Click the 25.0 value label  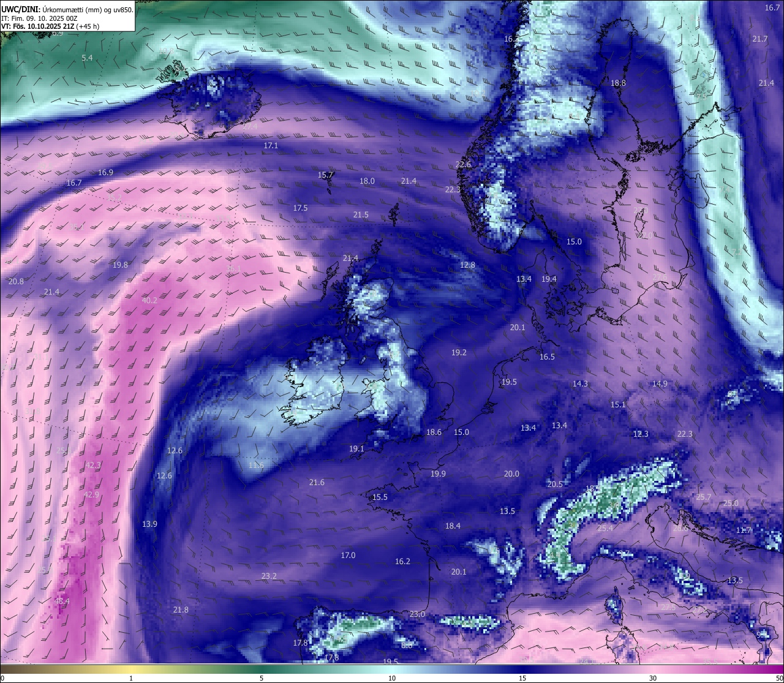[731, 503]
